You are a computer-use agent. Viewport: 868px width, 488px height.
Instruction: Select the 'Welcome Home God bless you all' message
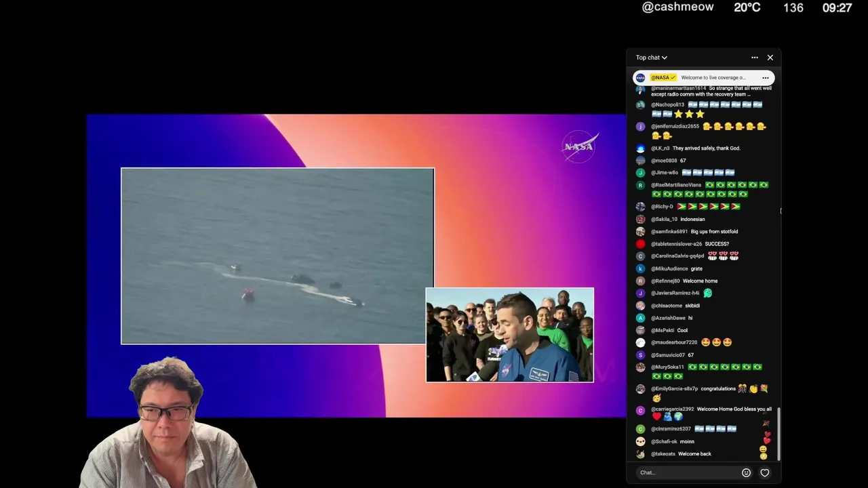[x=734, y=409]
